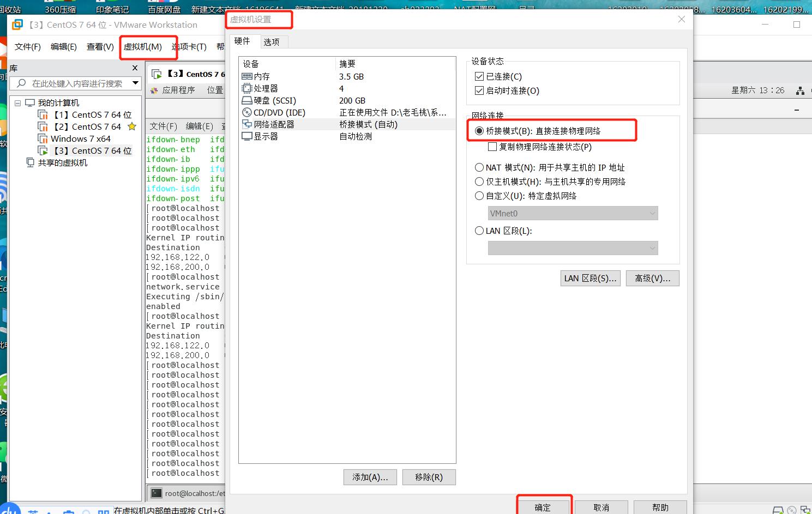Open library search filter dropdown arrow
Image resolution: width=812 pixels, height=514 pixels.
click(x=135, y=83)
